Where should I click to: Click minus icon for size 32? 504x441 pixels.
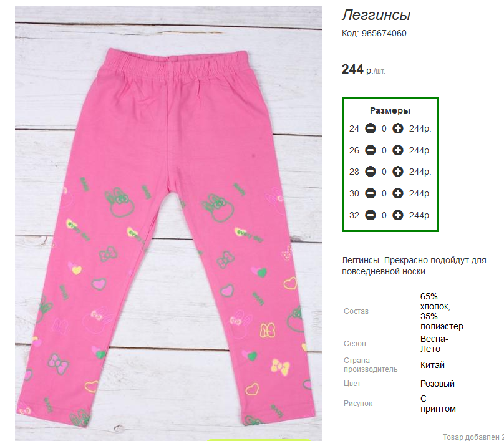click(x=371, y=215)
